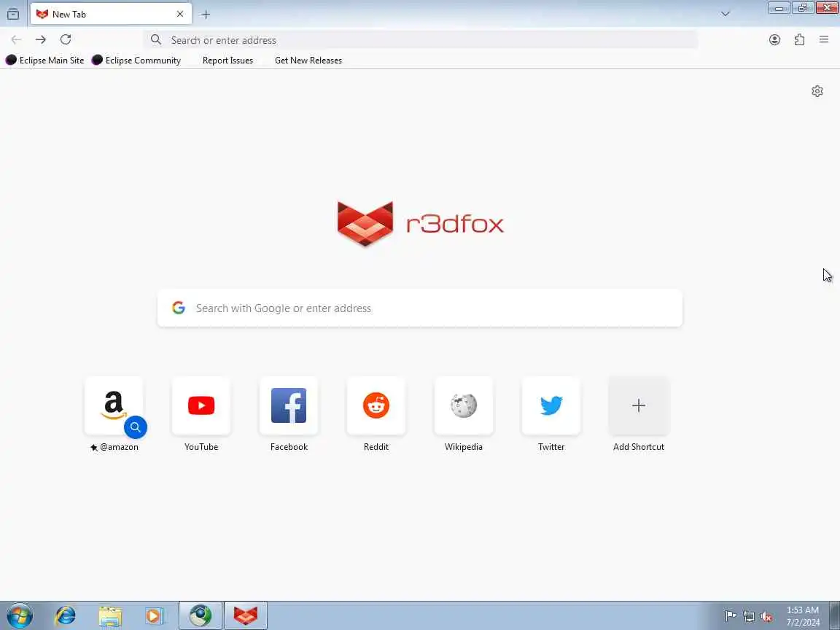Open Get New Releases bookmark
840x630 pixels.
click(x=308, y=61)
